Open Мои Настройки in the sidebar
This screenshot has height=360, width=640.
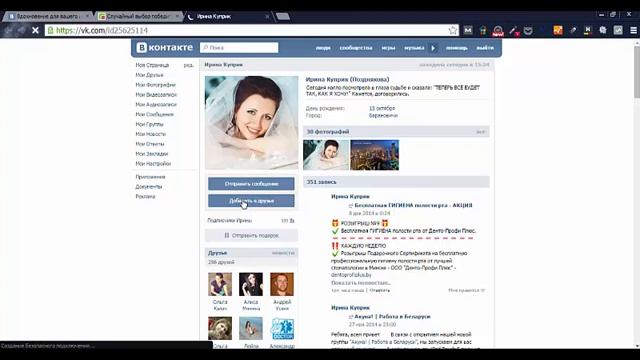pos(153,164)
